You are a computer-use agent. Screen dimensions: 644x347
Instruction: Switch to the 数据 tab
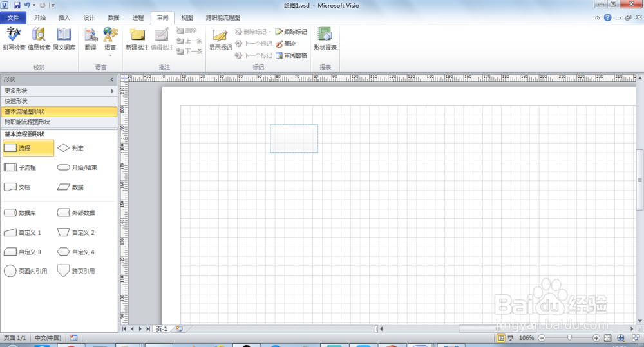pyautogui.click(x=113, y=17)
